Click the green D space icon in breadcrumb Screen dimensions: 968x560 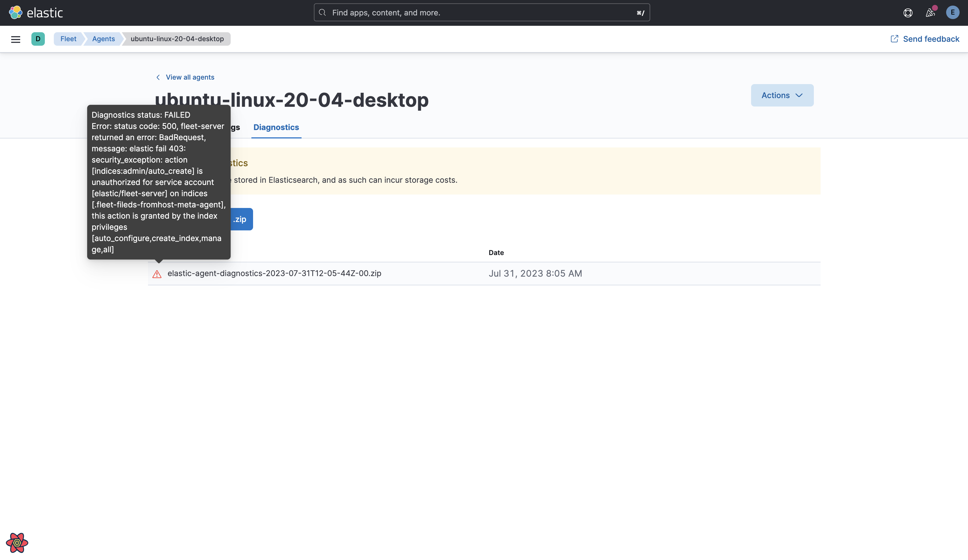tap(38, 39)
